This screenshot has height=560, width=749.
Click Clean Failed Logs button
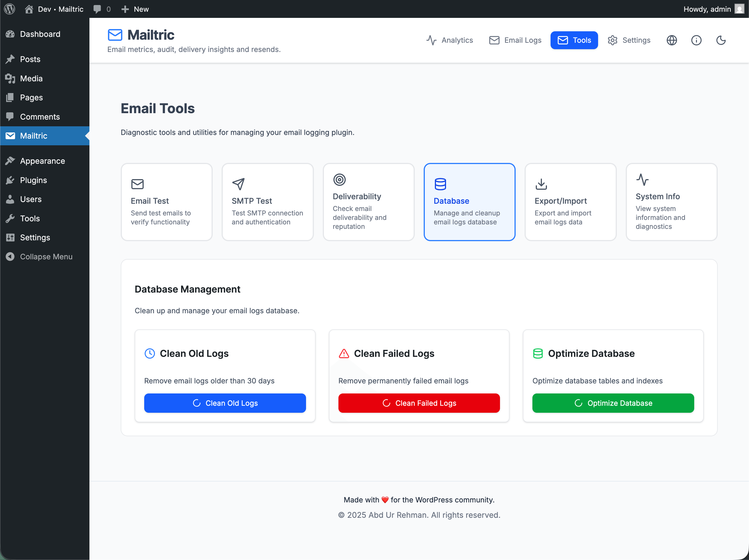click(419, 403)
